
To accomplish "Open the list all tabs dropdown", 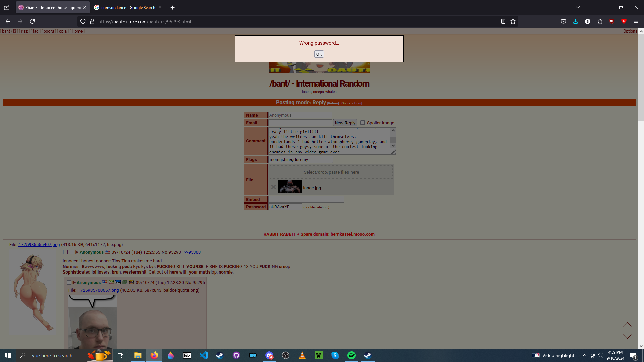I will [x=577, y=7].
